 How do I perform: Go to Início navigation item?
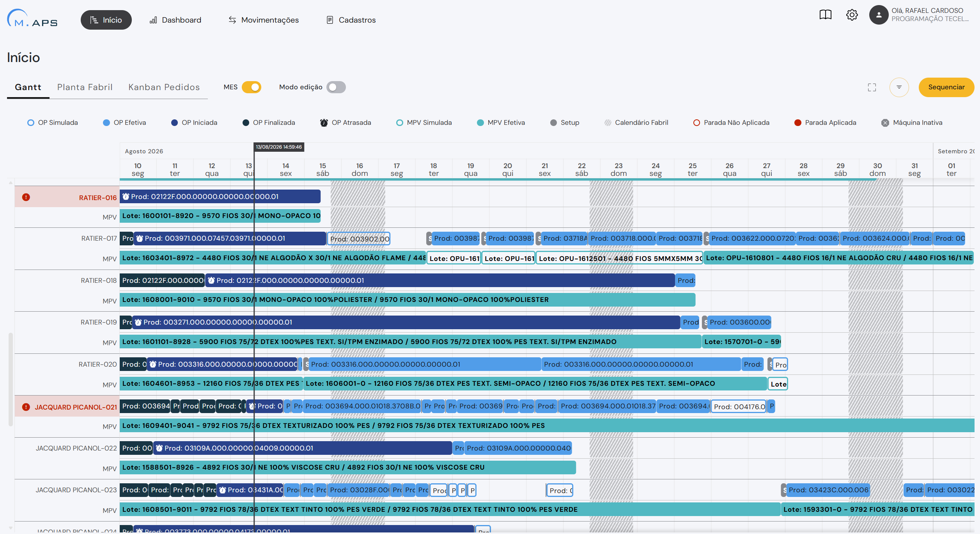(106, 20)
